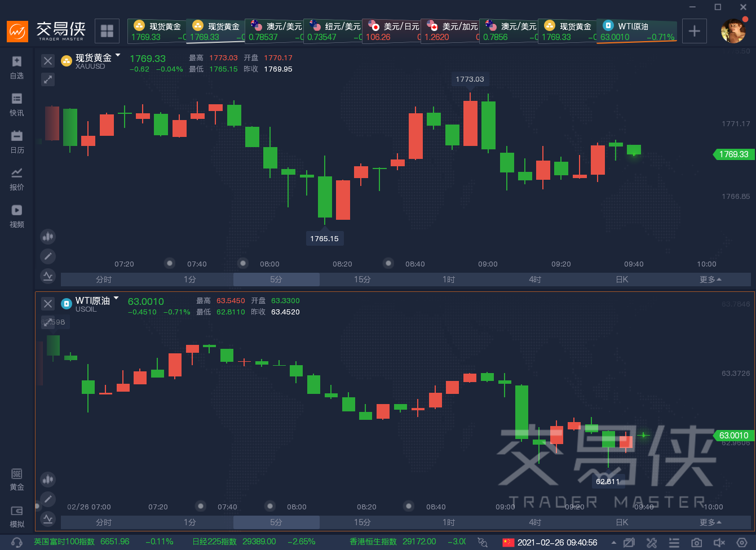This screenshot has height=550, width=756.
Task: Open 黄金 gold section in sidebar
Action: (17, 480)
